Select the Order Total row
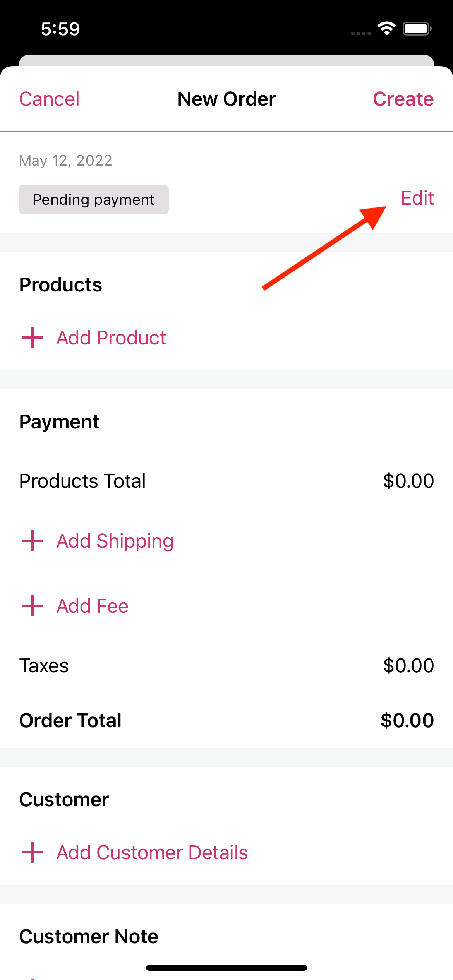 click(226, 720)
